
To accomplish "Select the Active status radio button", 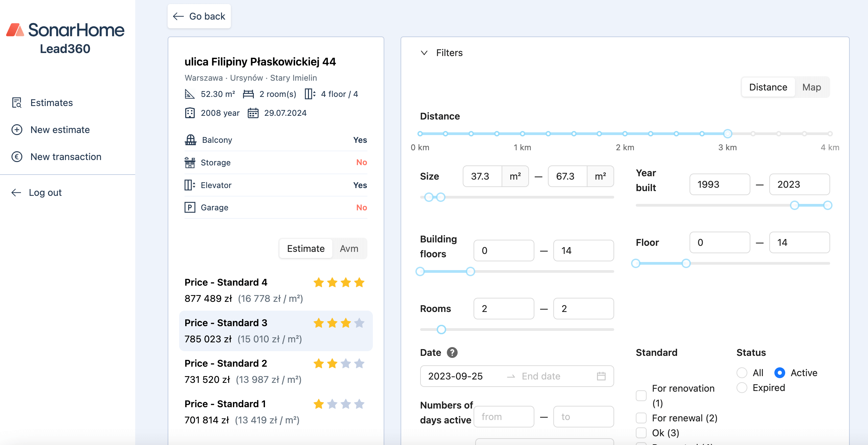I will 779,373.
